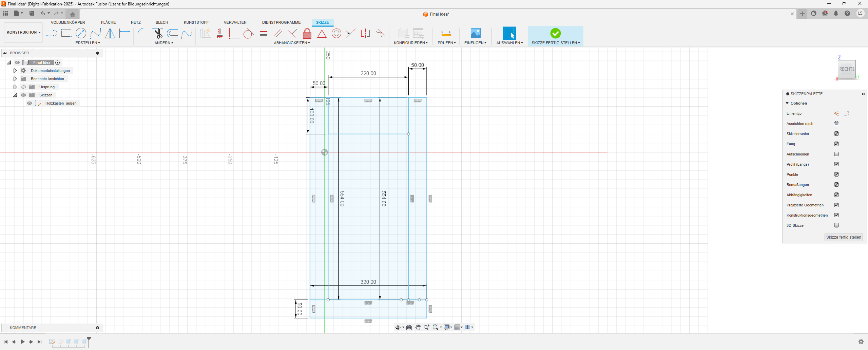Click the Skizze fertig stellen palette button
Screen dimensions: 868x350
point(843,237)
